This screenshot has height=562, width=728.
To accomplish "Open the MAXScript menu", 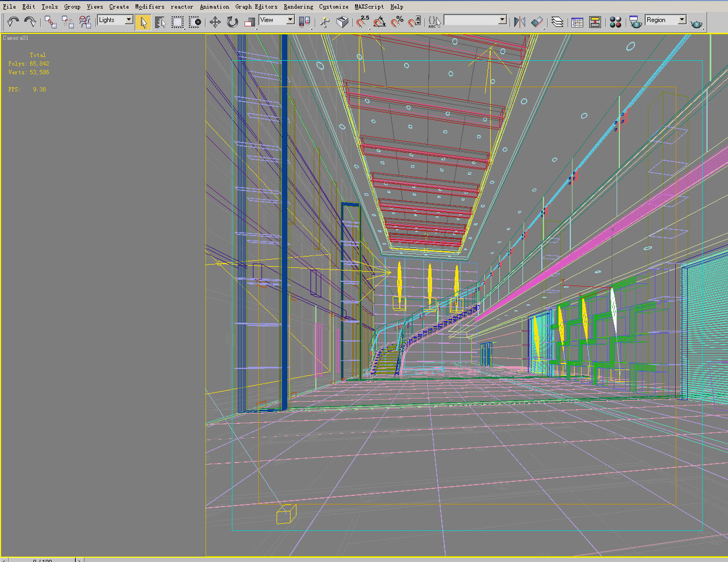I will pos(369,6).
